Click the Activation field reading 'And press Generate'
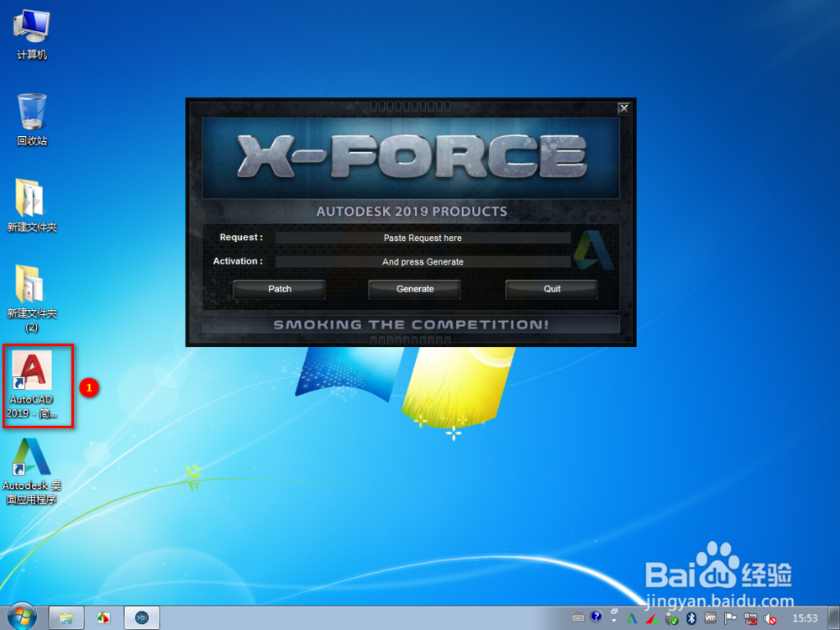 tap(423, 261)
